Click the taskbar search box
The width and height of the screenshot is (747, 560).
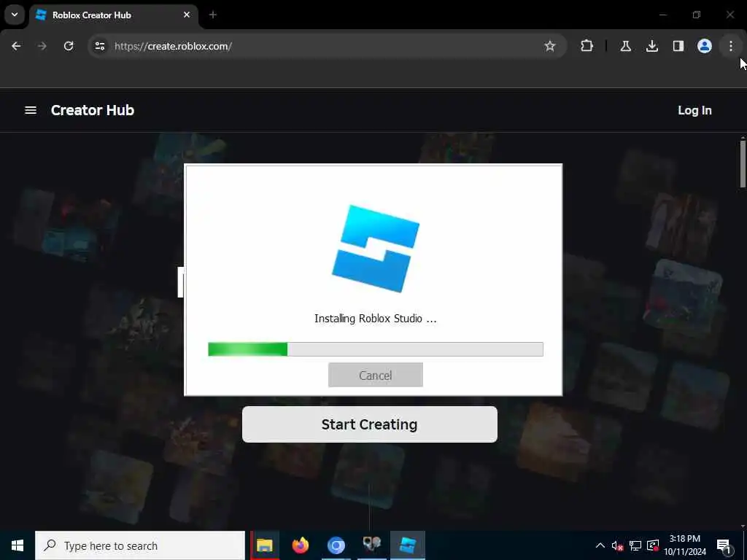click(140, 545)
